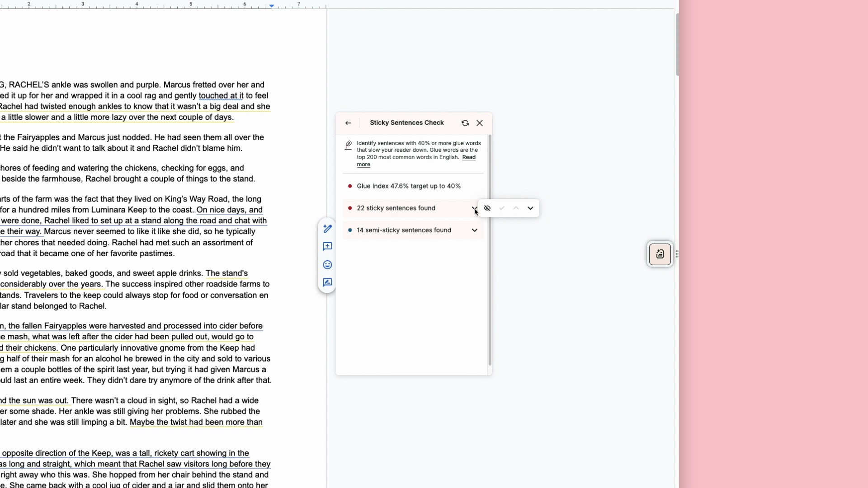Click the checkmark in the floating toolbar
Viewport: 868px width, 488px height.
pos(502,208)
